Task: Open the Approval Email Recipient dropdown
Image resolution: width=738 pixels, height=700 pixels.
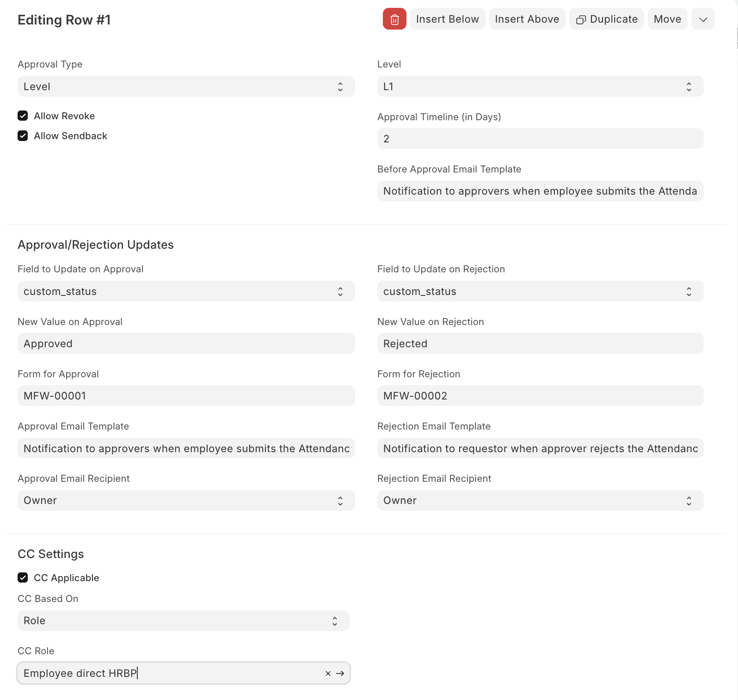Action: point(186,500)
